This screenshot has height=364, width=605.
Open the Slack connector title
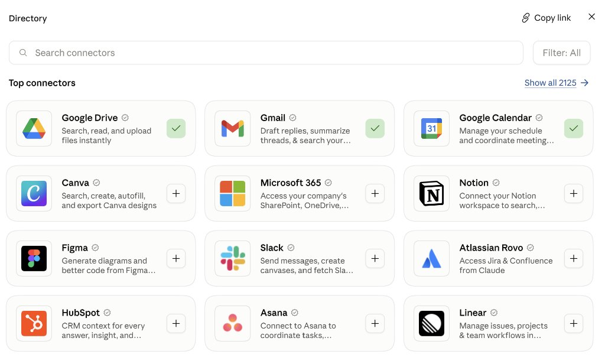[x=272, y=248]
